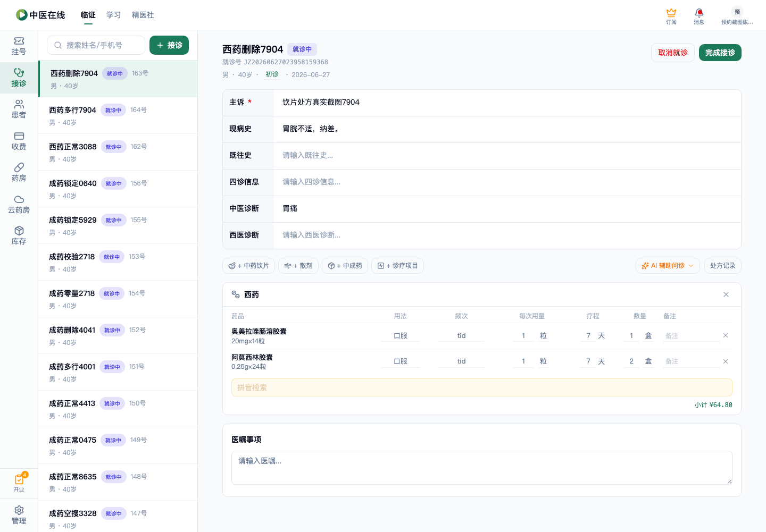
Task: Select patient 成药多行4001
Action: [x=118, y=372]
